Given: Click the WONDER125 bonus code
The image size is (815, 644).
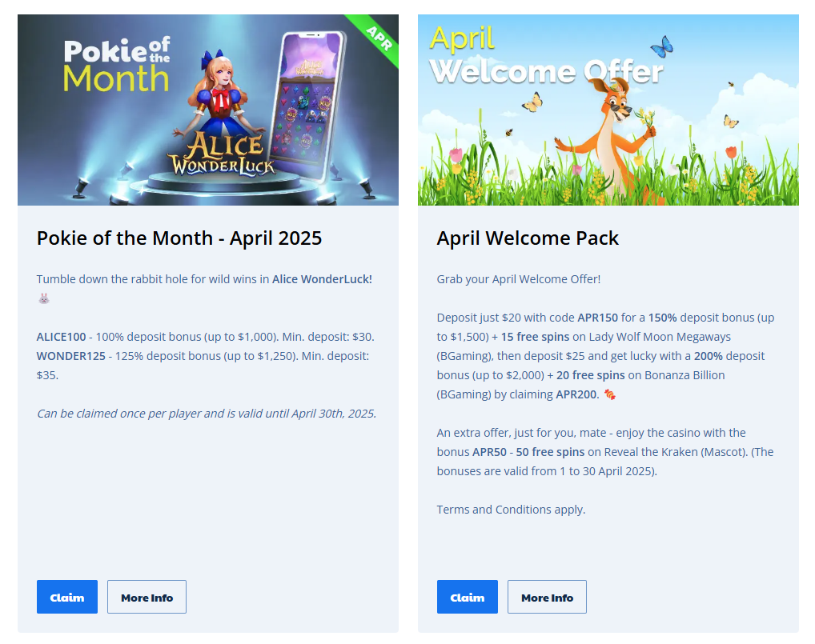Looking at the screenshot, I should click(70, 356).
